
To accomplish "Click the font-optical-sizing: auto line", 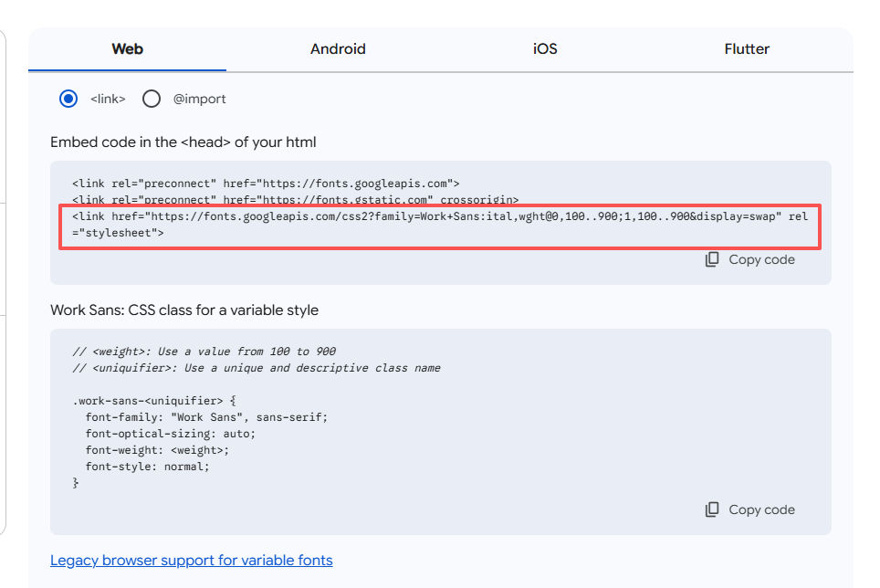I will pos(171,434).
